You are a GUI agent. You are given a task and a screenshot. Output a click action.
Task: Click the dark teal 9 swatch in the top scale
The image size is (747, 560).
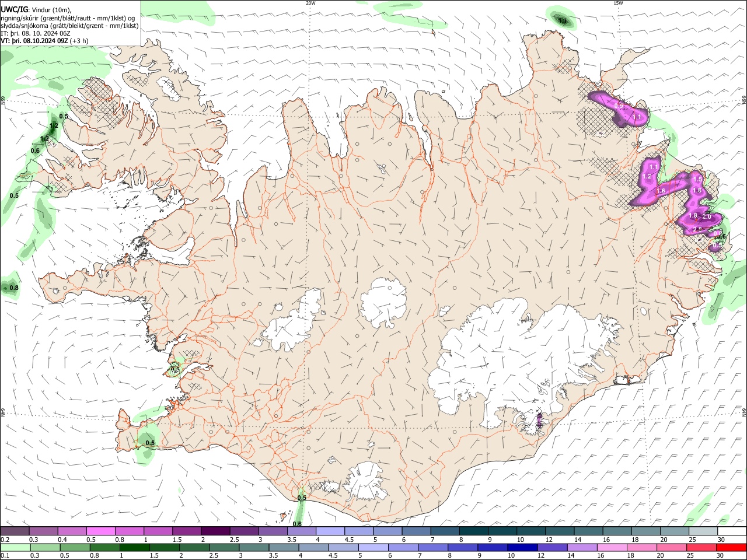tap(502, 531)
